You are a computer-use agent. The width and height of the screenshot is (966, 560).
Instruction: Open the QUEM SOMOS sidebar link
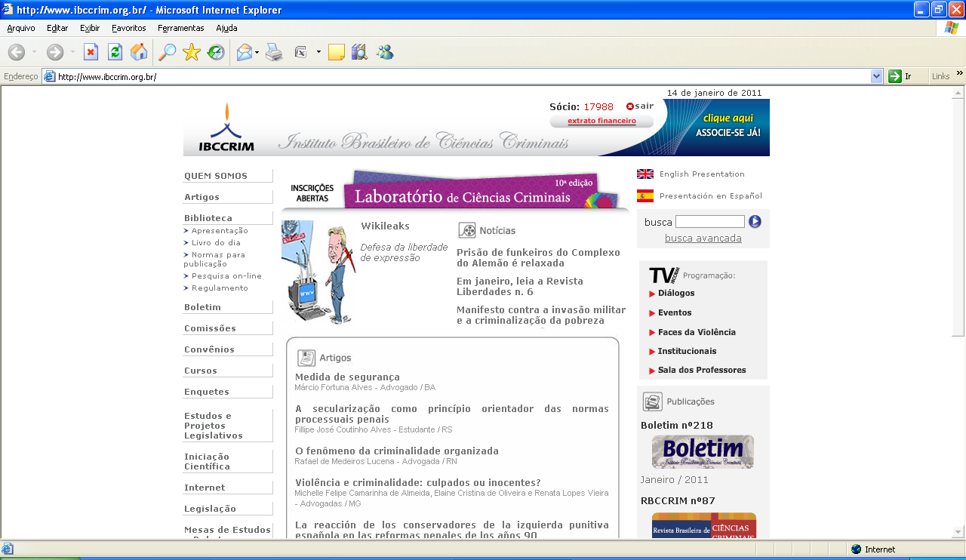coord(216,176)
